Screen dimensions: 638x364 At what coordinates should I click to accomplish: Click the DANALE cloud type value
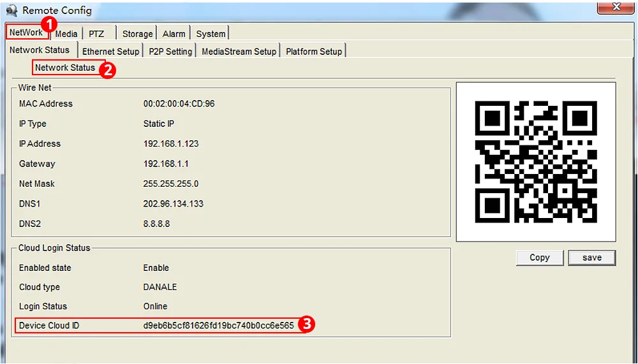[160, 287]
